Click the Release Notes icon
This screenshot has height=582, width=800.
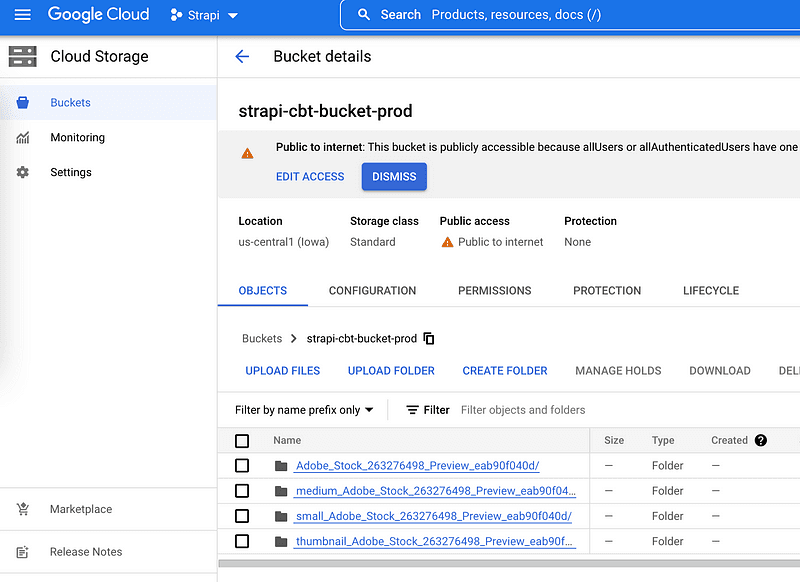coord(22,552)
